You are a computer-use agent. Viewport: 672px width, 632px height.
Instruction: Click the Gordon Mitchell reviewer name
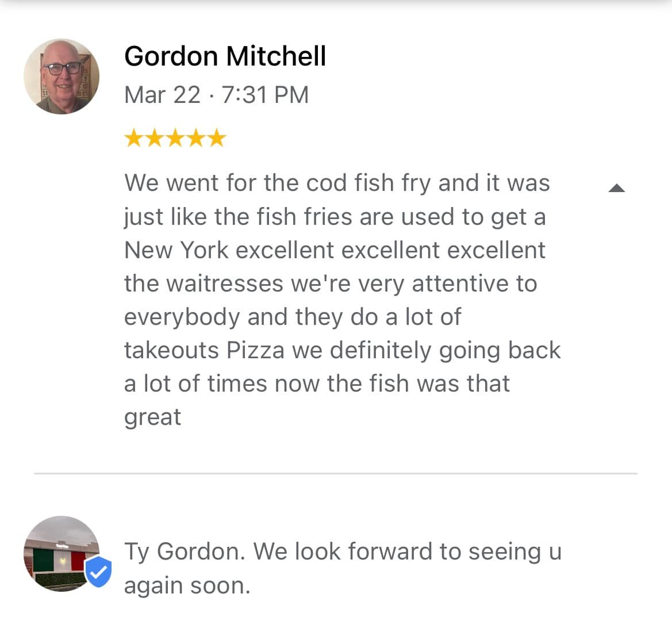click(225, 56)
